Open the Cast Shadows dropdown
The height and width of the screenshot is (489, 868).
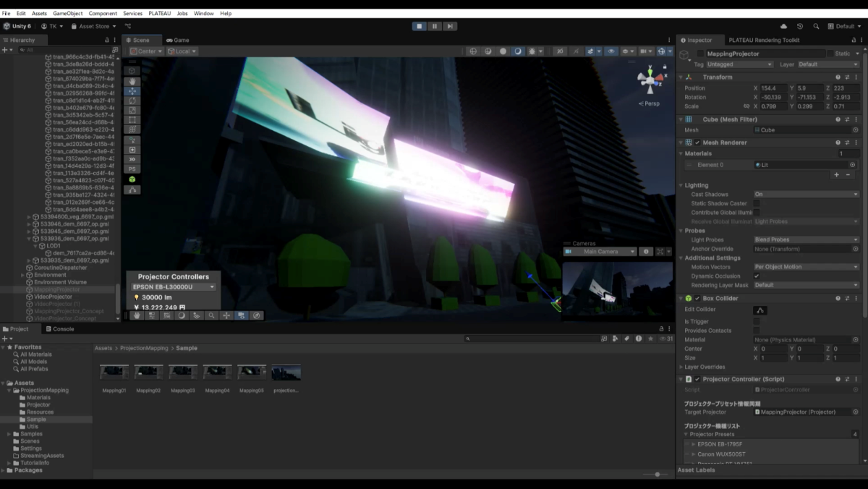(x=805, y=195)
